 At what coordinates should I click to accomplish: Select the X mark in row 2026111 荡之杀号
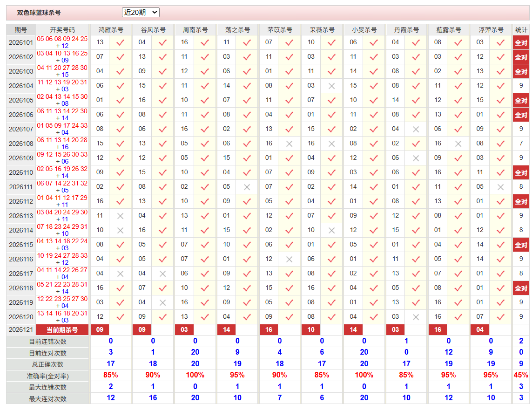point(247,187)
